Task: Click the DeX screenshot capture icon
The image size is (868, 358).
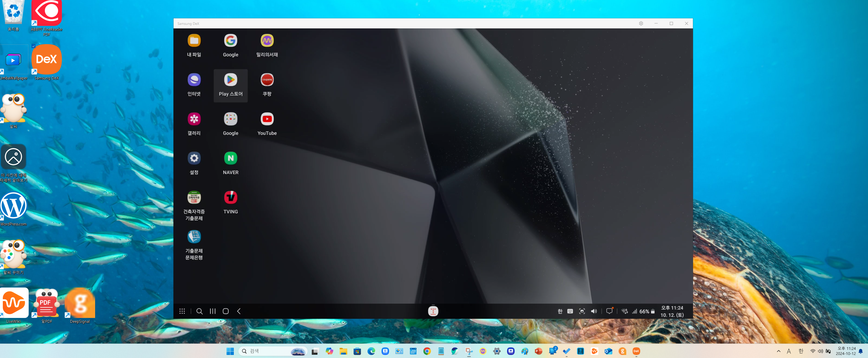Action: coord(582,311)
